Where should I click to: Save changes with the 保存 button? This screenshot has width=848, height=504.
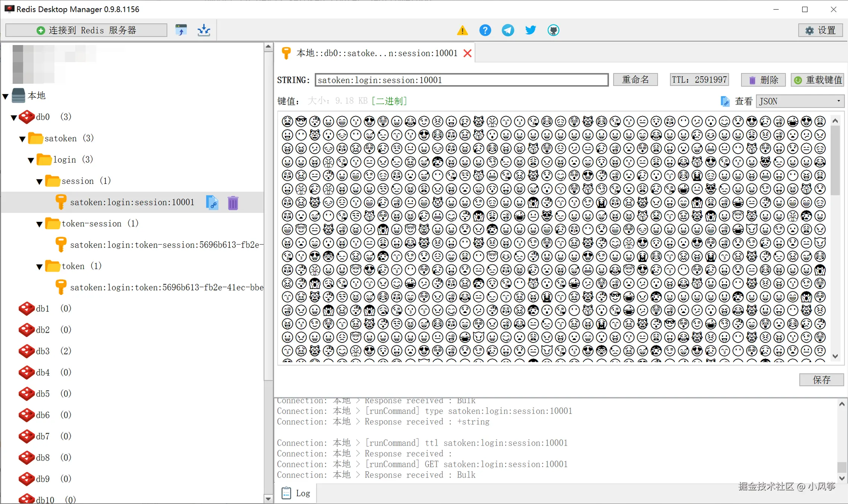pos(821,380)
